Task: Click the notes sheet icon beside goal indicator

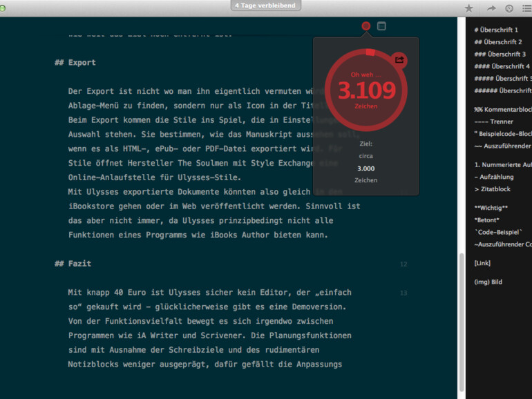Action: [x=381, y=26]
